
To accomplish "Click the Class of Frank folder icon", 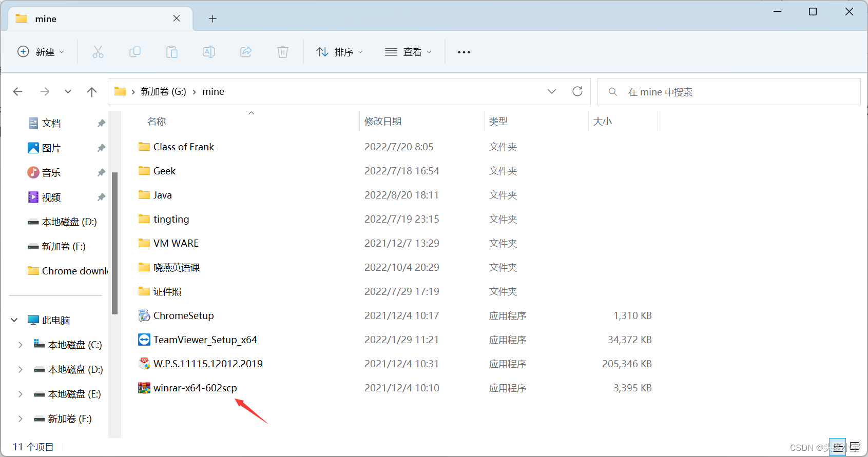I will click(144, 147).
